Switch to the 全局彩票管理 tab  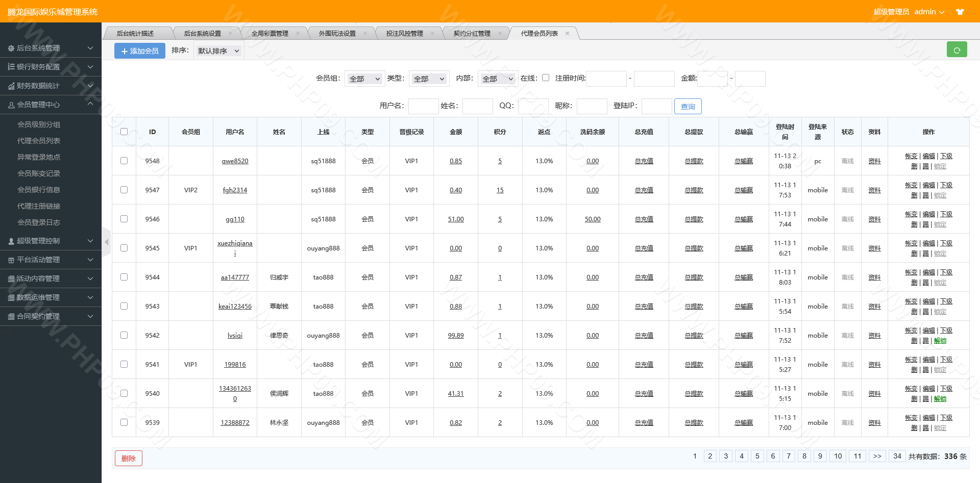coord(269,34)
